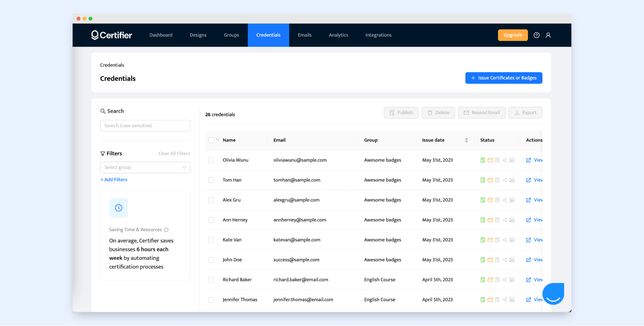
Task: Click the Saving Time & Resources info icon
Action: [166, 230]
